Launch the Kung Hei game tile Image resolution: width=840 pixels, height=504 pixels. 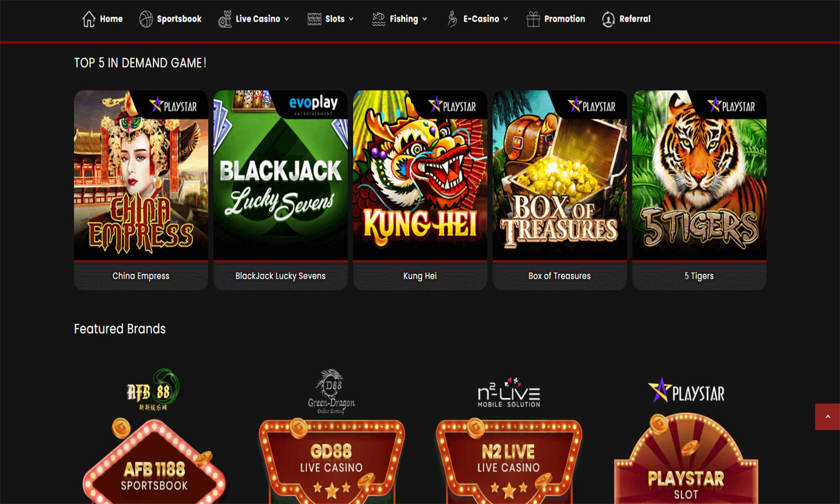(420, 190)
